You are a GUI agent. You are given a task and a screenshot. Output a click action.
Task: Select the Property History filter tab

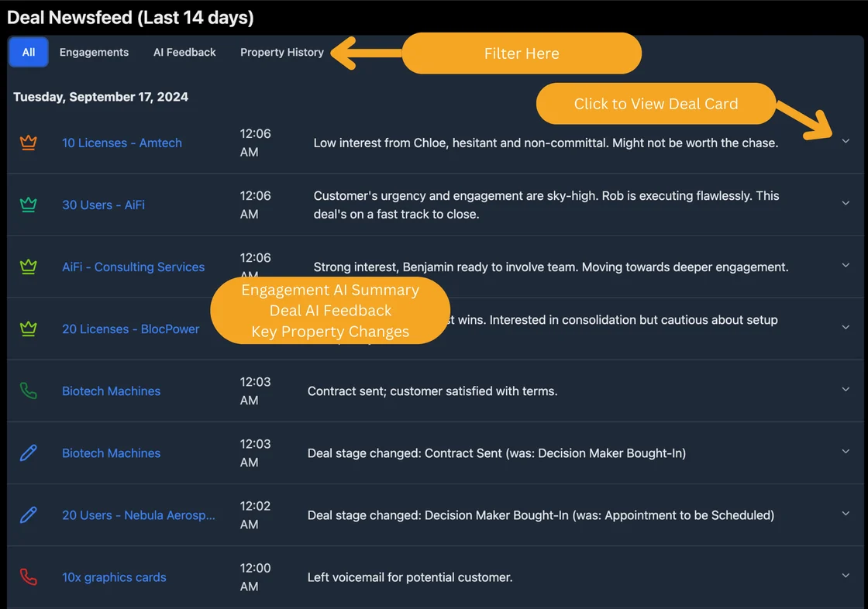pyautogui.click(x=281, y=52)
